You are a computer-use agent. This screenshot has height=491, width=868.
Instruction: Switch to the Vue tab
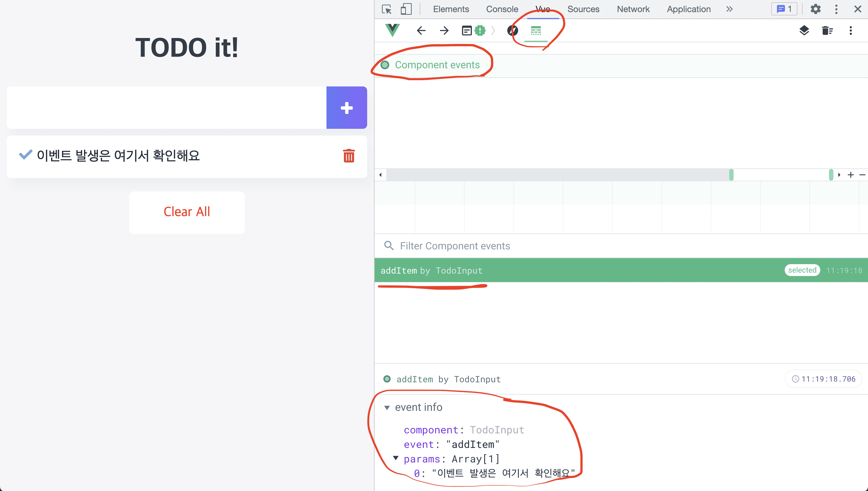542,9
